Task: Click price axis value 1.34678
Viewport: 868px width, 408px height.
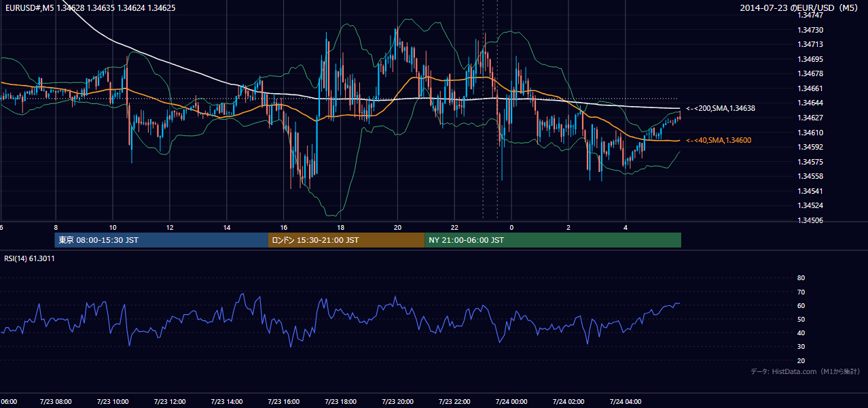Action: pos(810,73)
